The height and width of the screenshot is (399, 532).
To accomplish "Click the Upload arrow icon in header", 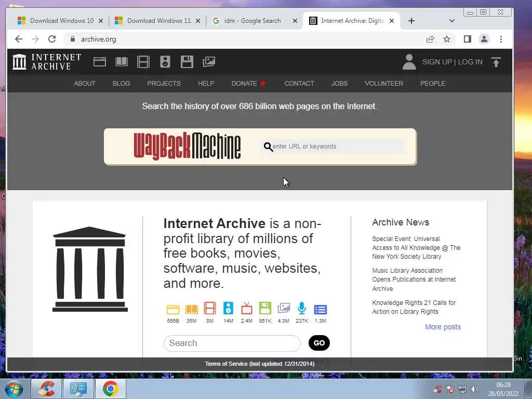I will tap(496, 62).
